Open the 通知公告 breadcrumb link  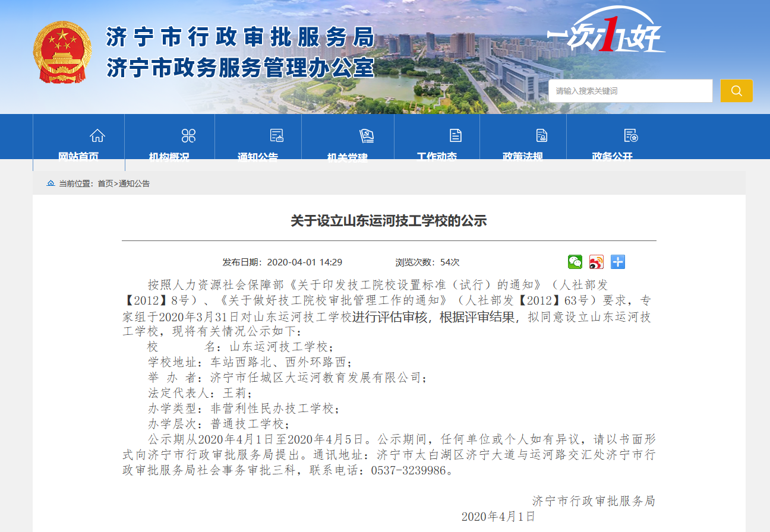point(134,183)
